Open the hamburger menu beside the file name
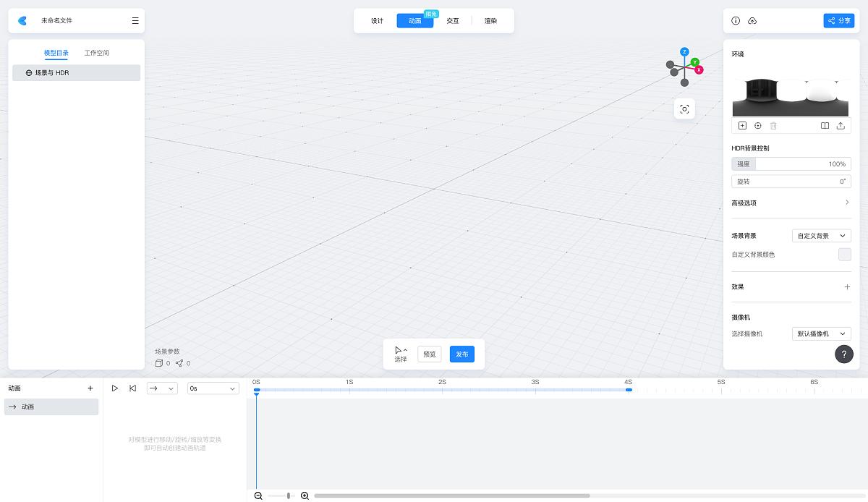This screenshot has width=868, height=502. [x=135, y=21]
